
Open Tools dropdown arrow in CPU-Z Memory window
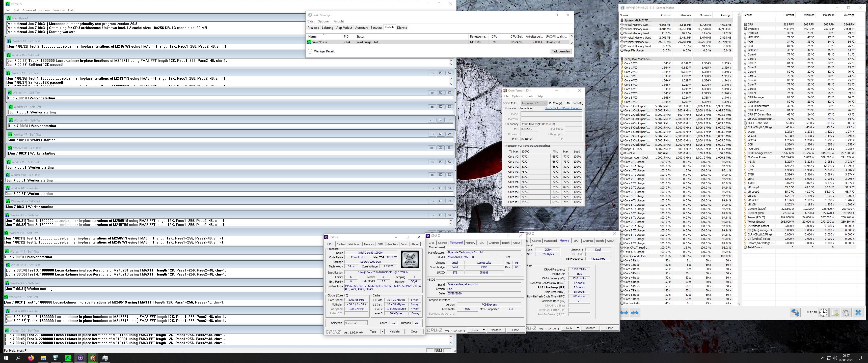coord(578,328)
